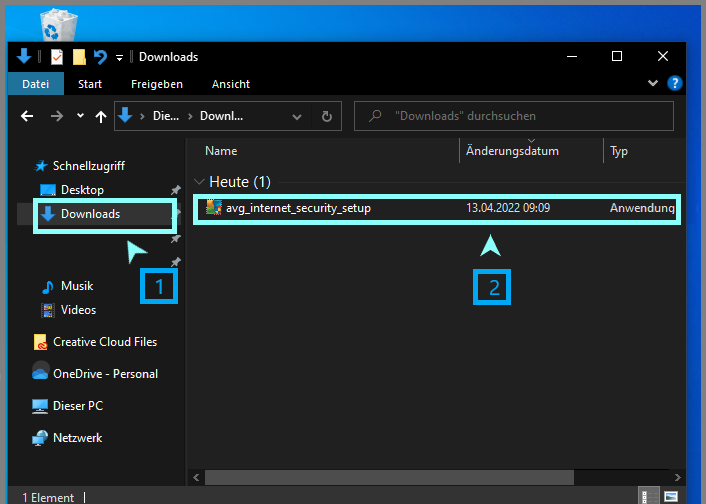This screenshot has width=706, height=504.
Task: Open OneDrive - Personal in navigation pane
Action: tap(105, 374)
